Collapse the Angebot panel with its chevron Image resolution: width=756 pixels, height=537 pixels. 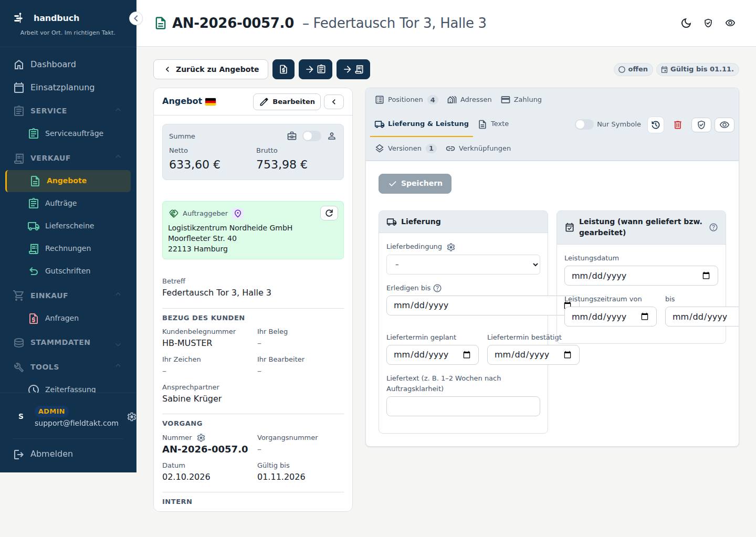(334, 102)
